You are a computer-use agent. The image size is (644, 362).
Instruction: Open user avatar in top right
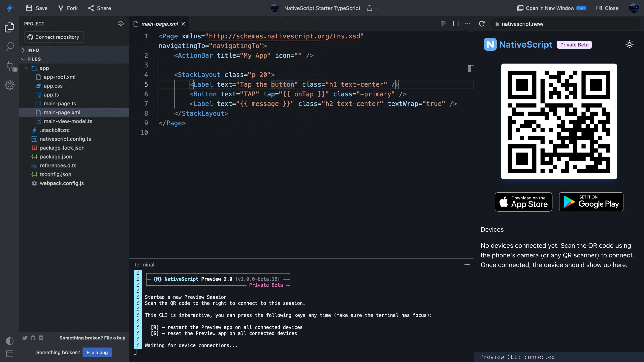634,8
